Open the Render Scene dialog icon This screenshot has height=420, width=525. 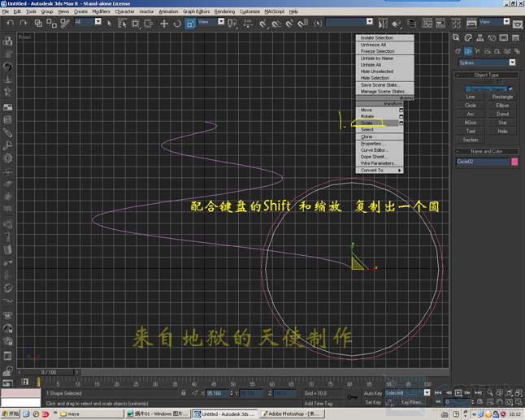coord(471,24)
